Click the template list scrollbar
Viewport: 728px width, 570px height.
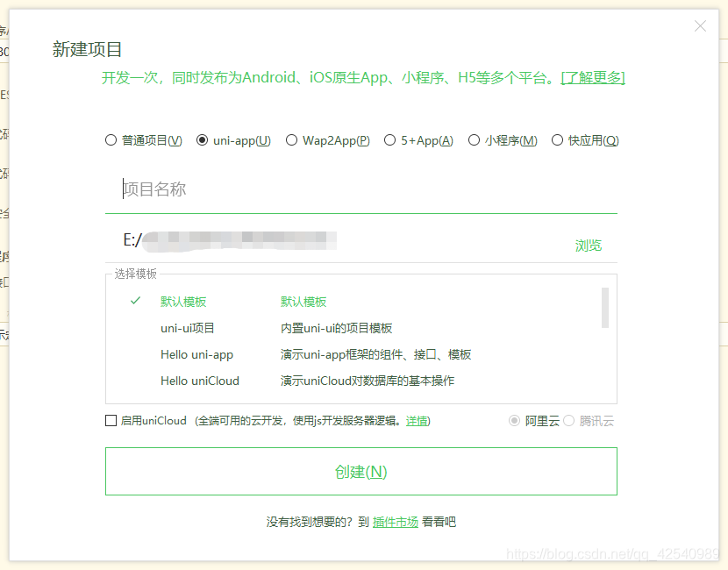click(605, 308)
